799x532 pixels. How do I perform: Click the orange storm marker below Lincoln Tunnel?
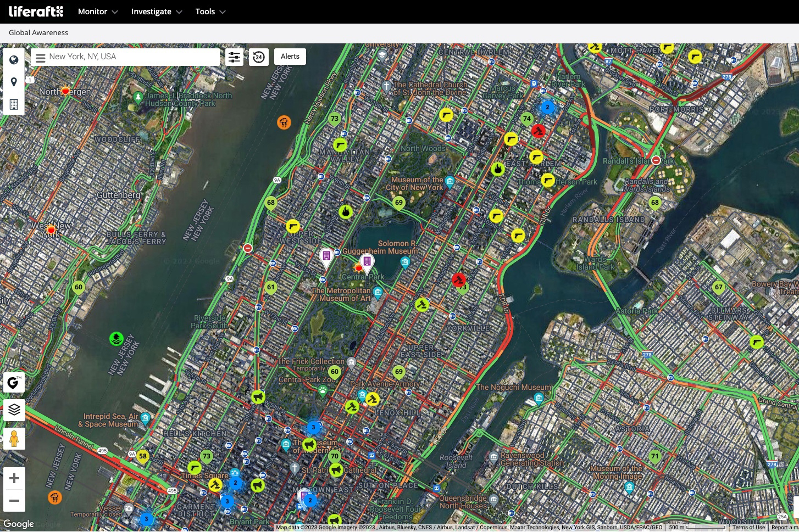pos(54,497)
